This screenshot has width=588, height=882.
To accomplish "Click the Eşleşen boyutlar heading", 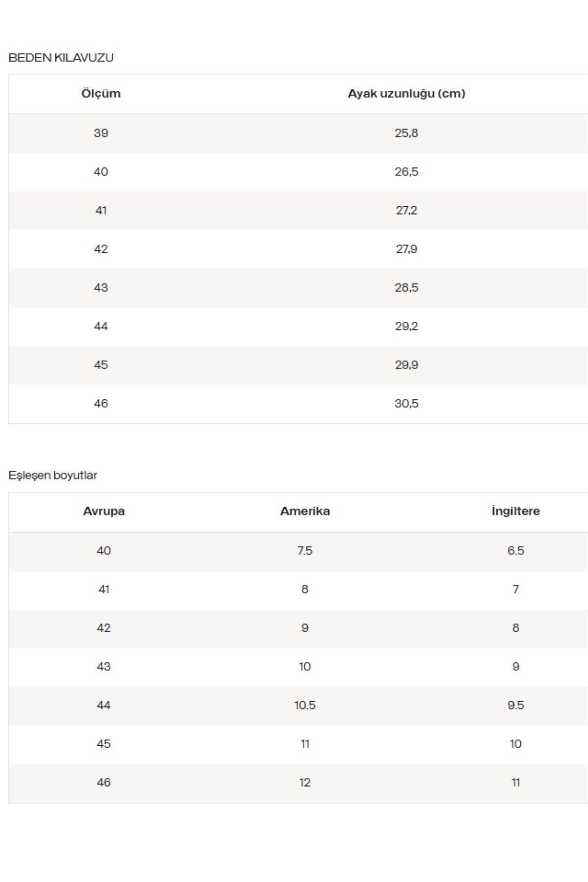I will 53,475.
